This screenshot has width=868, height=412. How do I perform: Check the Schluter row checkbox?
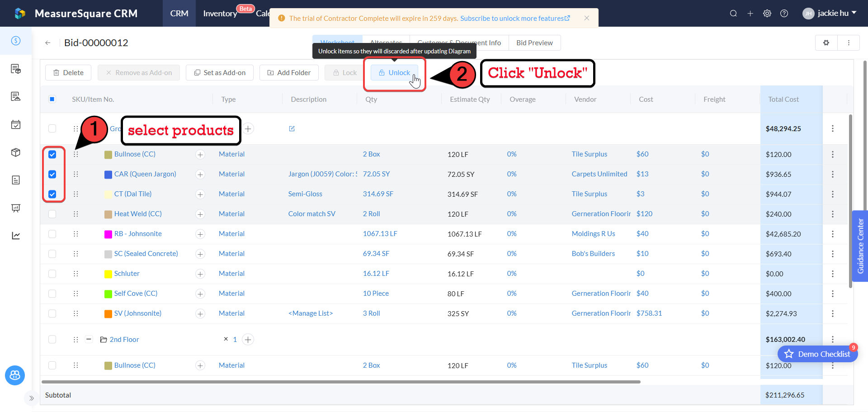click(x=52, y=274)
